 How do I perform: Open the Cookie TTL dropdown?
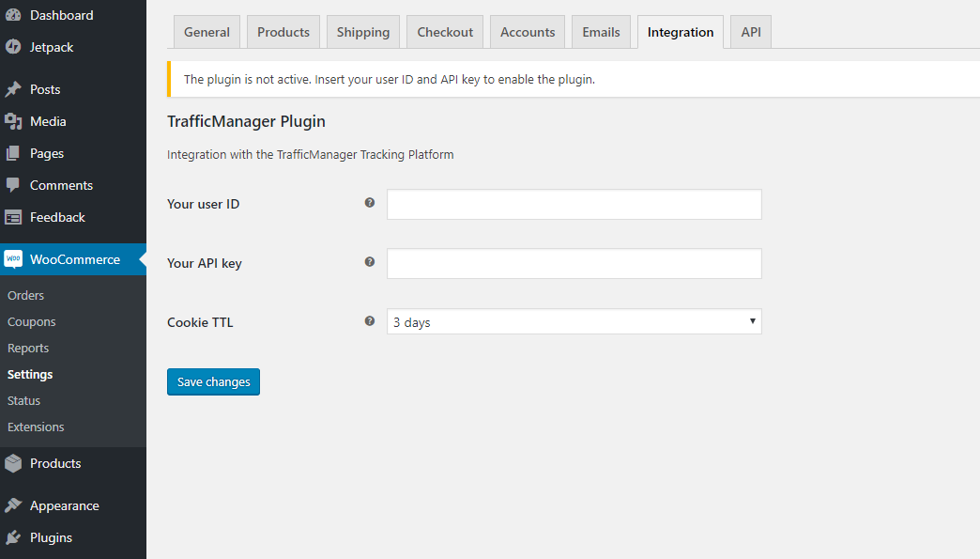(574, 321)
